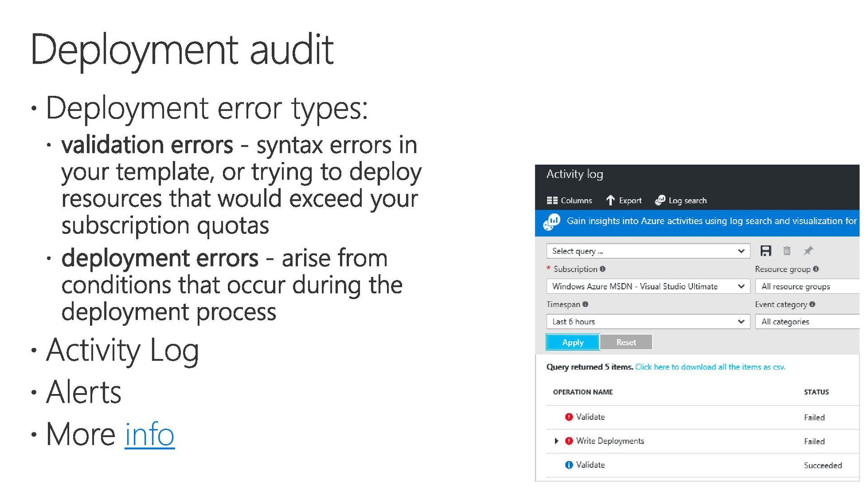Open the More info hyperlink
The width and height of the screenshot is (868, 489).
click(x=149, y=434)
